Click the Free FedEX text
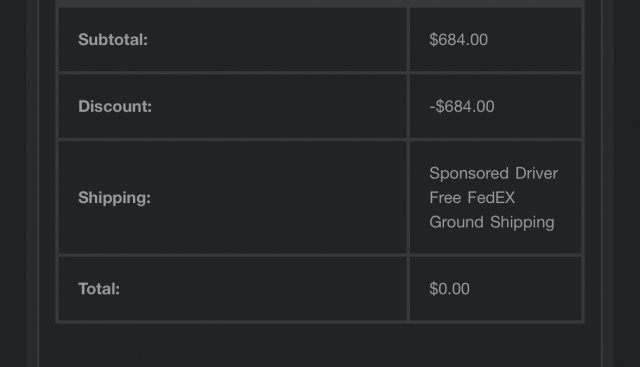The width and height of the screenshot is (640, 367). [472, 198]
